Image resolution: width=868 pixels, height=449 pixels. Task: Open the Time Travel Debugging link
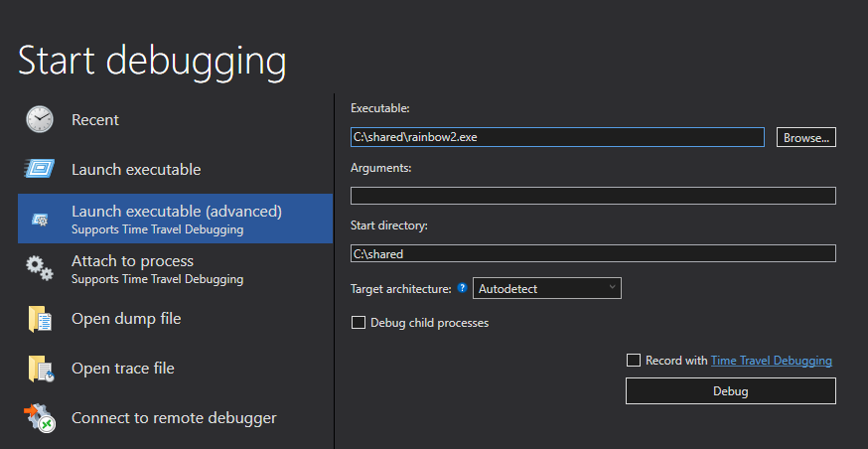pyautogui.click(x=771, y=361)
